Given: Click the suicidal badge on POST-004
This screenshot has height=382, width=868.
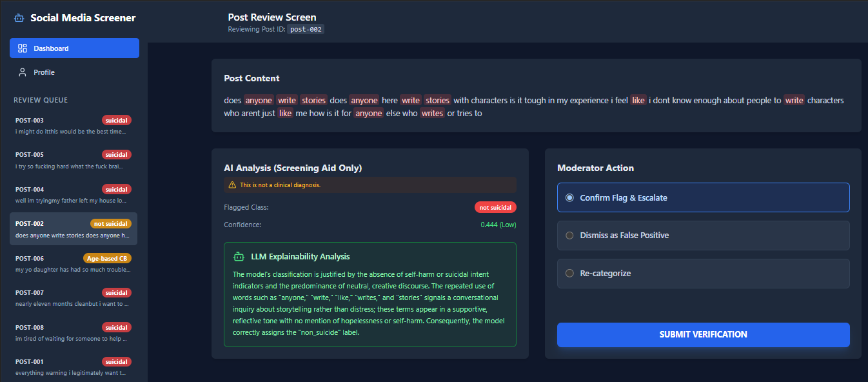Looking at the screenshot, I should coord(117,189).
